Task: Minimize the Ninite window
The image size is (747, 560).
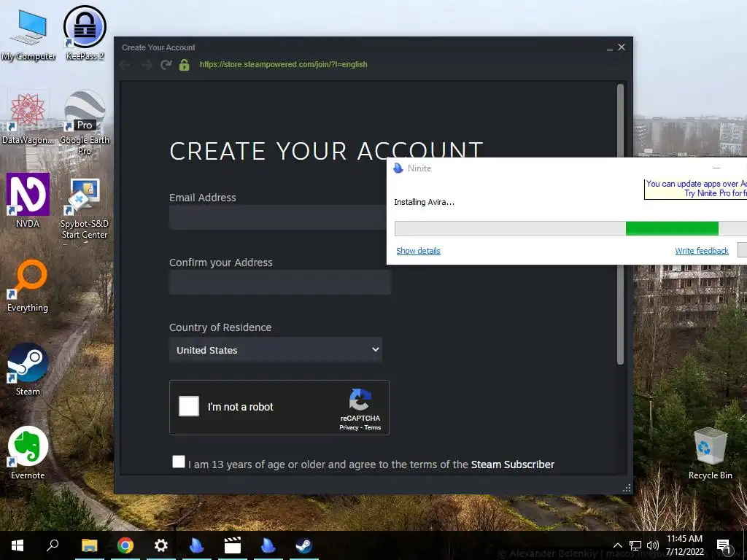Action: click(x=716, y=168)
